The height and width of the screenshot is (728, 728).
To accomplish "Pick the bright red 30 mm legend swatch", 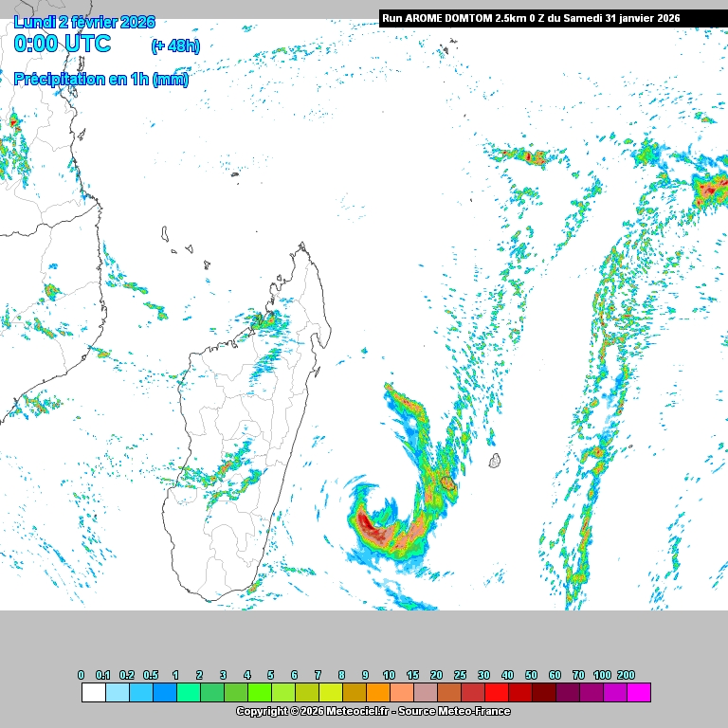I will tap(497, 693).
